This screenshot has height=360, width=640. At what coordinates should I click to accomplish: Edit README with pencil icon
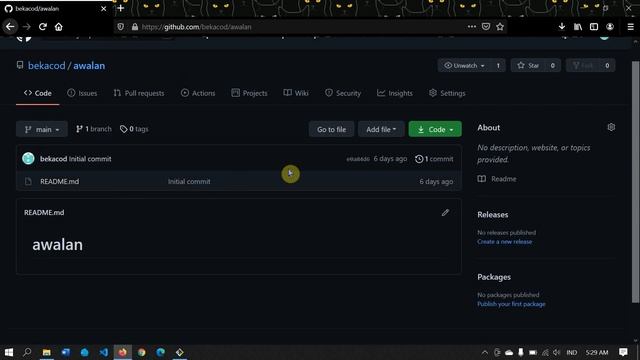click(x=445, y=213)
